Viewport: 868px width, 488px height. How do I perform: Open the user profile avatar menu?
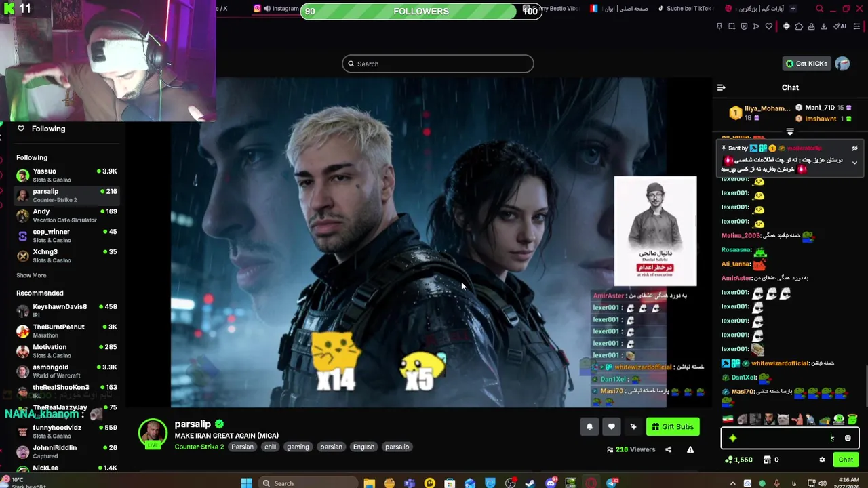point(842,64)
